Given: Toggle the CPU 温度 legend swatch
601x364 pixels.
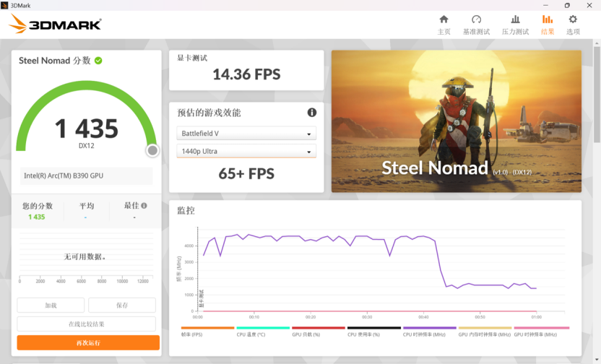Looking at the screenshot, I should [263, 328].
